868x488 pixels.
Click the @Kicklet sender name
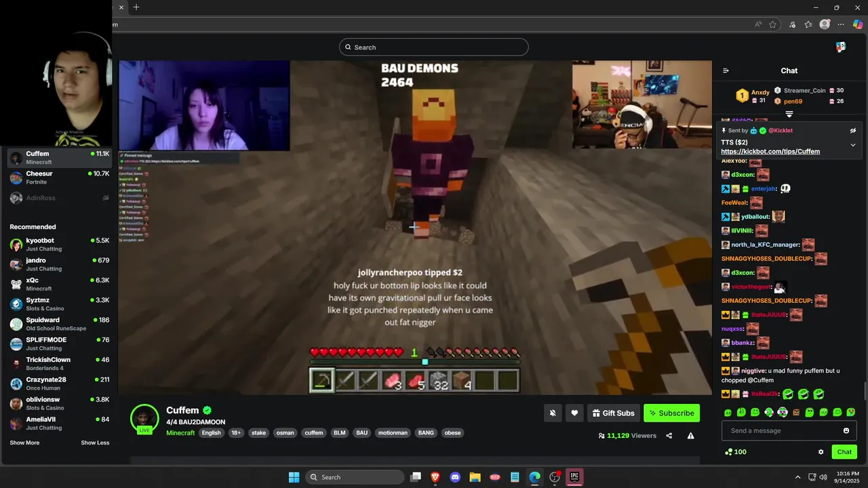click(x=781, y=130)
